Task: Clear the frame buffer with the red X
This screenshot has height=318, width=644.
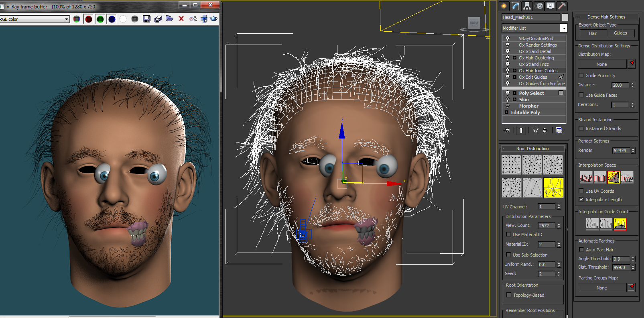Action: (x=181, y=19)
